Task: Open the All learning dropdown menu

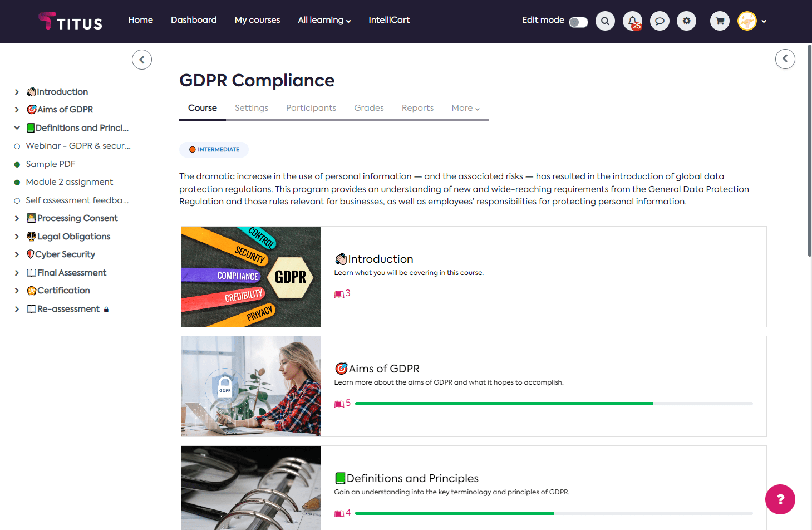Action: coord(324,20)
